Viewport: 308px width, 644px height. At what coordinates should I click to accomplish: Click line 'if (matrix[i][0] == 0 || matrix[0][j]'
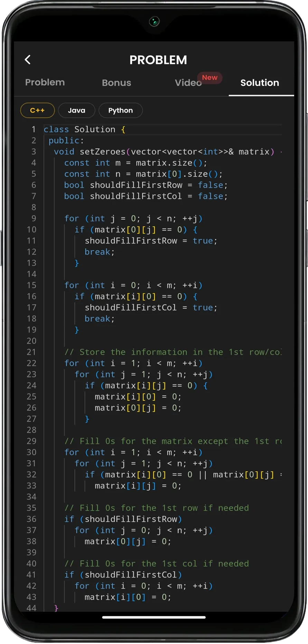(183, 475)
